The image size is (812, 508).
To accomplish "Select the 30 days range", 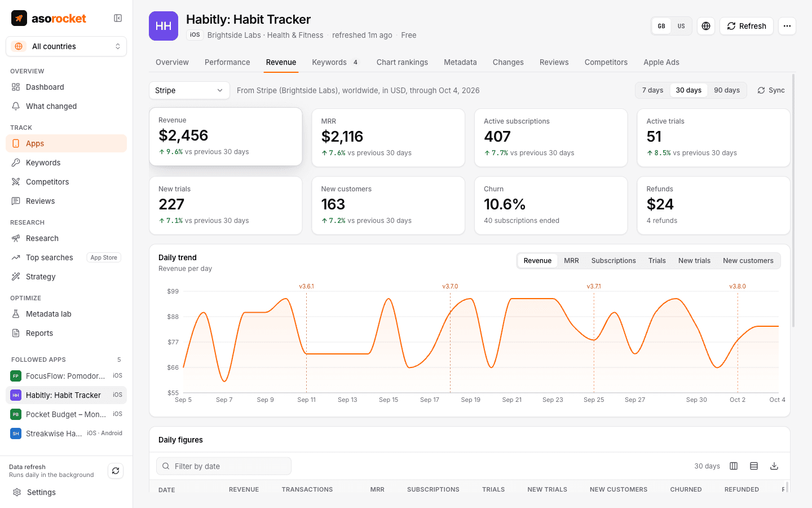I will coord(689,90).
